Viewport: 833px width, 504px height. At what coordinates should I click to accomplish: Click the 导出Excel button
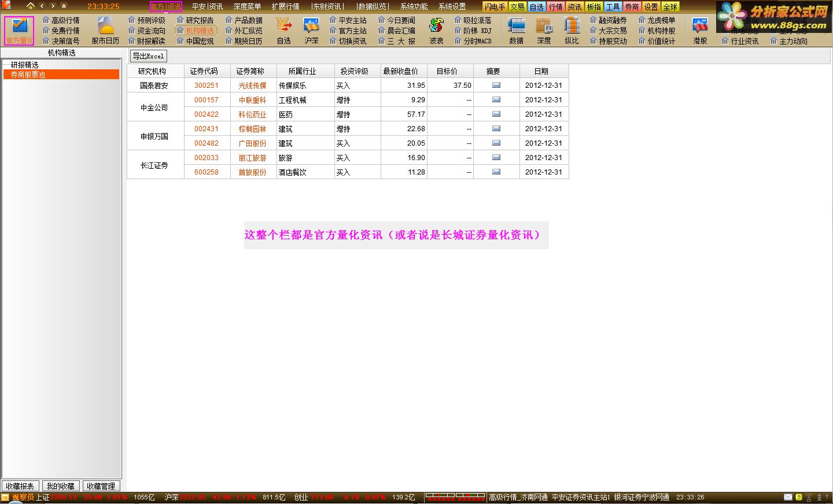click(149, 56)
